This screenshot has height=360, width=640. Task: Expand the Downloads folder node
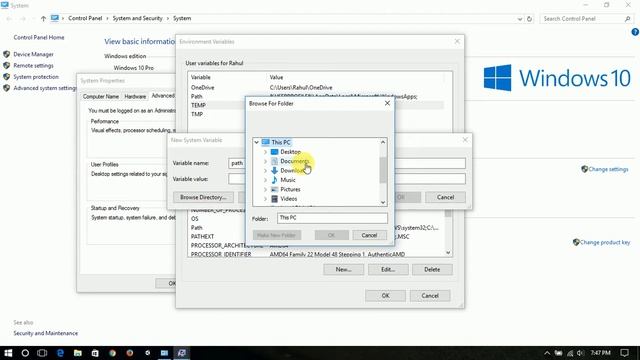coord(265,171)
